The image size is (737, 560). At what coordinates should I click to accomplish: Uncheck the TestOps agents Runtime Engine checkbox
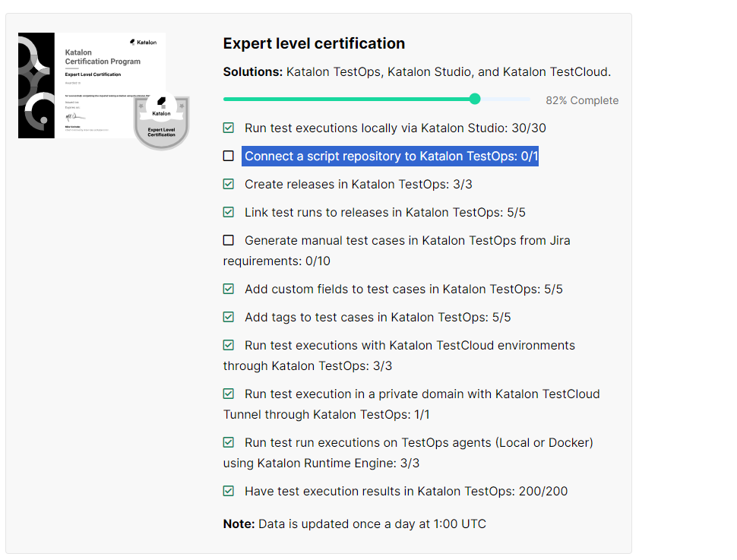tap(229, 442)
